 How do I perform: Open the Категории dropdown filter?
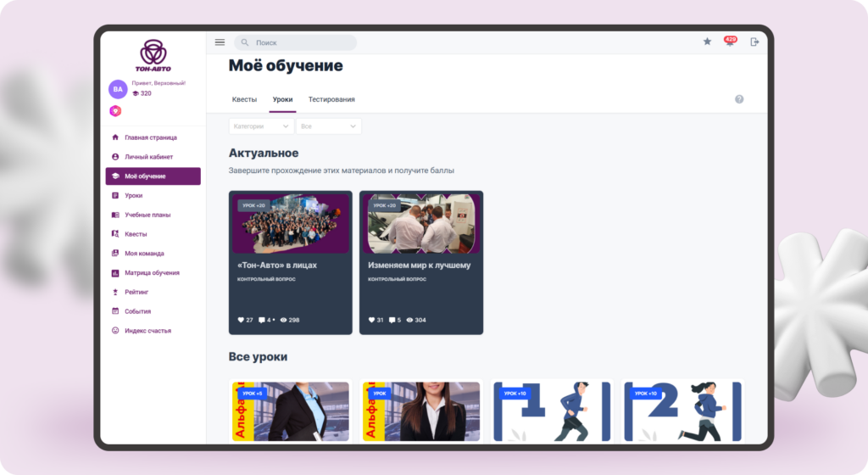coord(260,126)
